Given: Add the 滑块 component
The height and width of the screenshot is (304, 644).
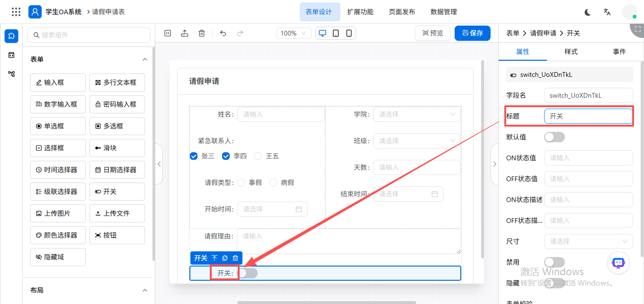Looking at the screenshot, I should [x=117, y=148].
